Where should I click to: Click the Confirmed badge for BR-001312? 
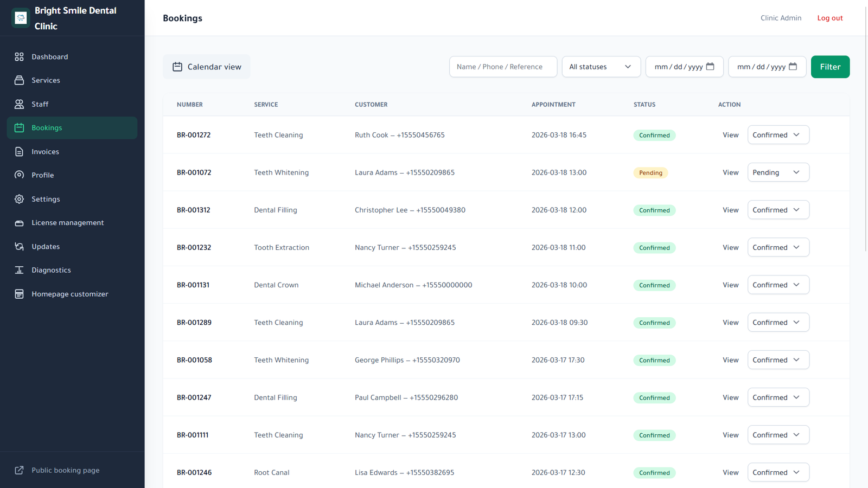tap(654, 210)
